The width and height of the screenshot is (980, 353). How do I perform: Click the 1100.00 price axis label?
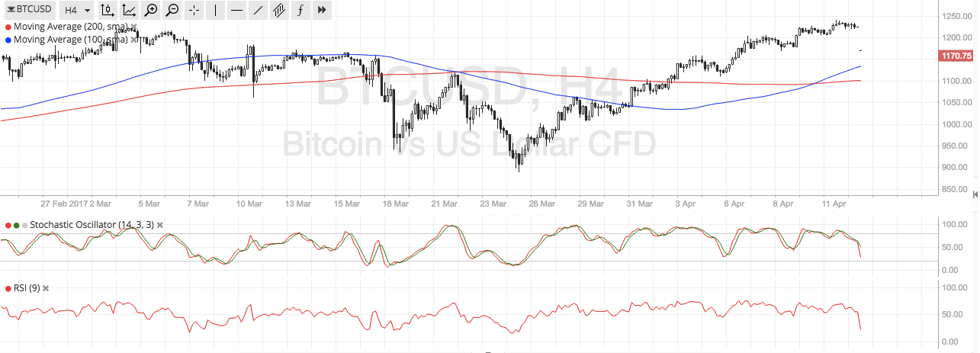click(x=957, y=81)
